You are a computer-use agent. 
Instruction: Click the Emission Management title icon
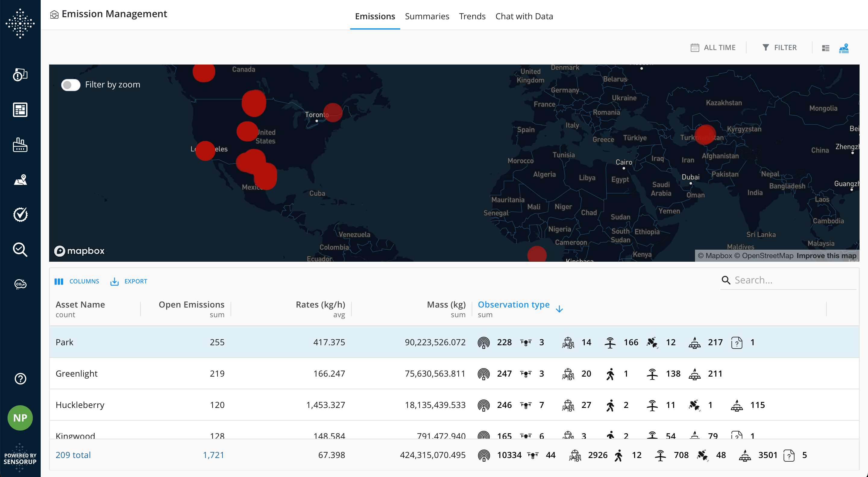(x=54, y=14)
